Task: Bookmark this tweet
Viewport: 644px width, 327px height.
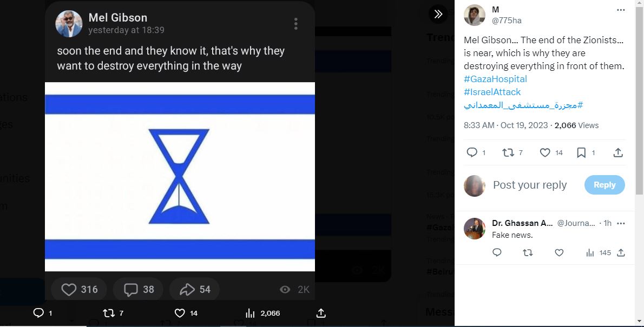Action: (x=581, y=153)
